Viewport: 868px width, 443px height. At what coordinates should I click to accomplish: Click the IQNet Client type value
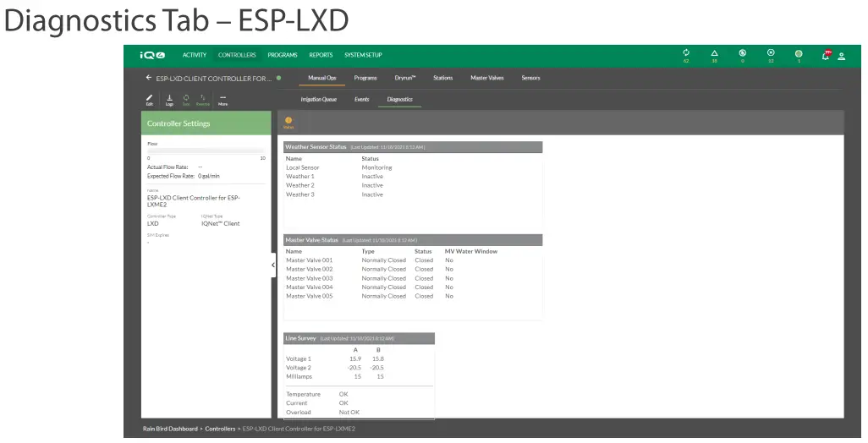[x=220, y=224]
